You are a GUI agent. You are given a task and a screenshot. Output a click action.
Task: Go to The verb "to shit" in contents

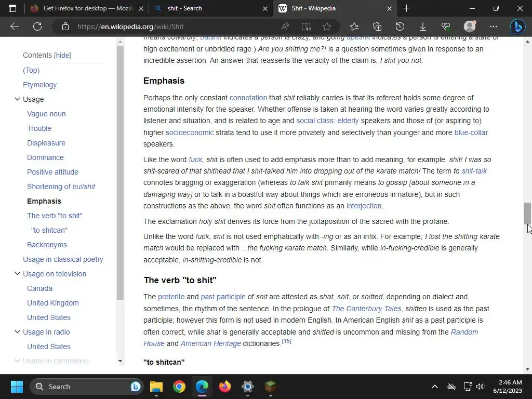point(55,216)
